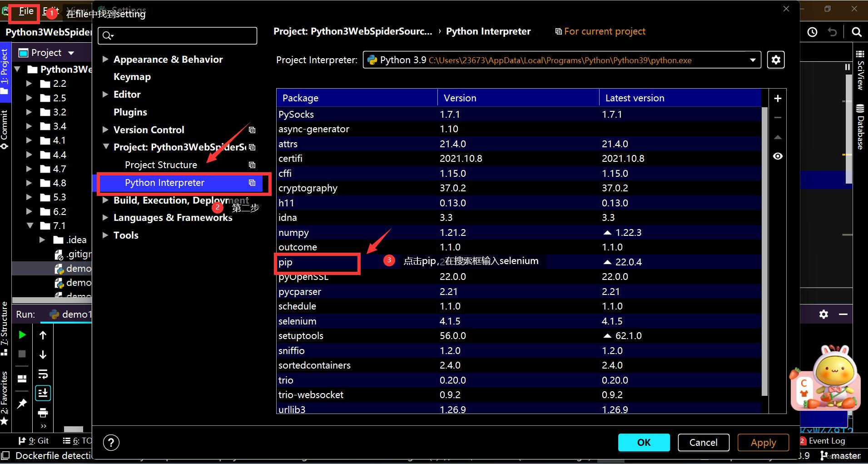Image resolution: width=868 pixels, height=464 pixels.
Task: Expand the Editor settings section
Action: pos(105,94)
